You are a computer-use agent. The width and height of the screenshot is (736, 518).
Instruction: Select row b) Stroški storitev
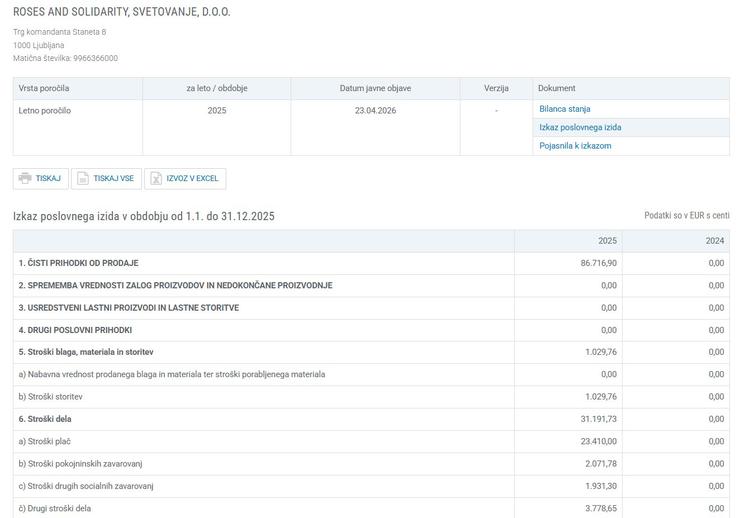tap(371, 396)
